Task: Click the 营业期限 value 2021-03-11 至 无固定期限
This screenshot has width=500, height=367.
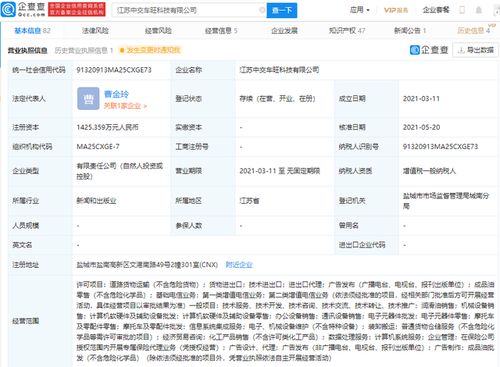Action: (279, 171)
